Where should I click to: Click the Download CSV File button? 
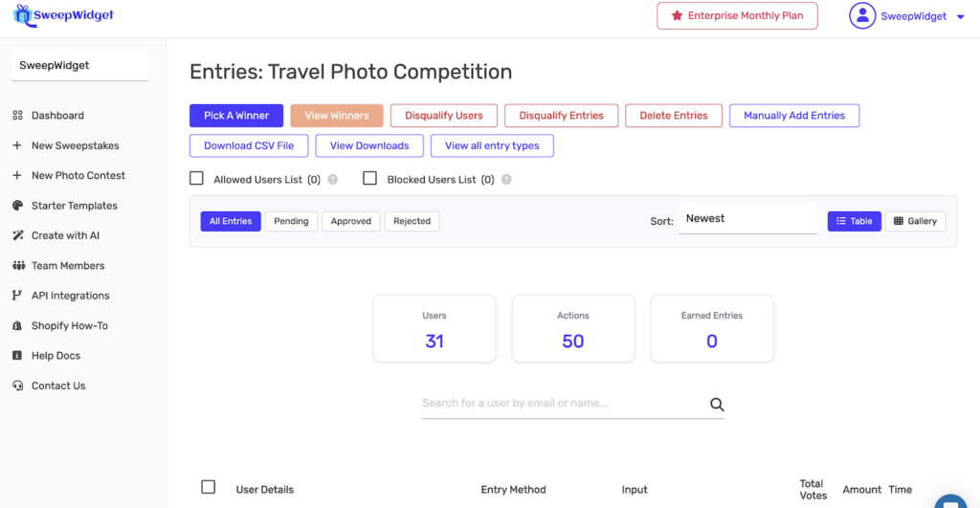pos(249,145)
